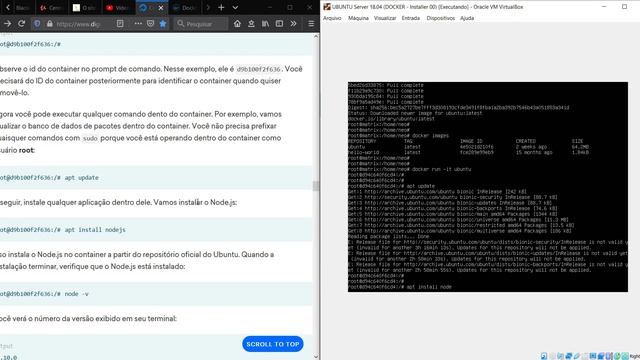The image size is (640, 360).
Task: Go to the Firefox home page
Action: [237, 24]
